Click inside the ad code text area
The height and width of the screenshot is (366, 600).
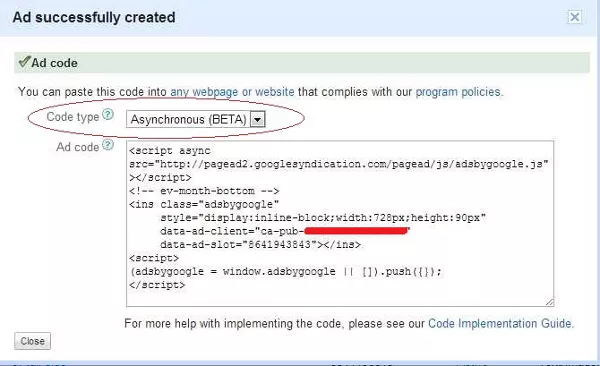pyautogui.click(x=340, y=224)
